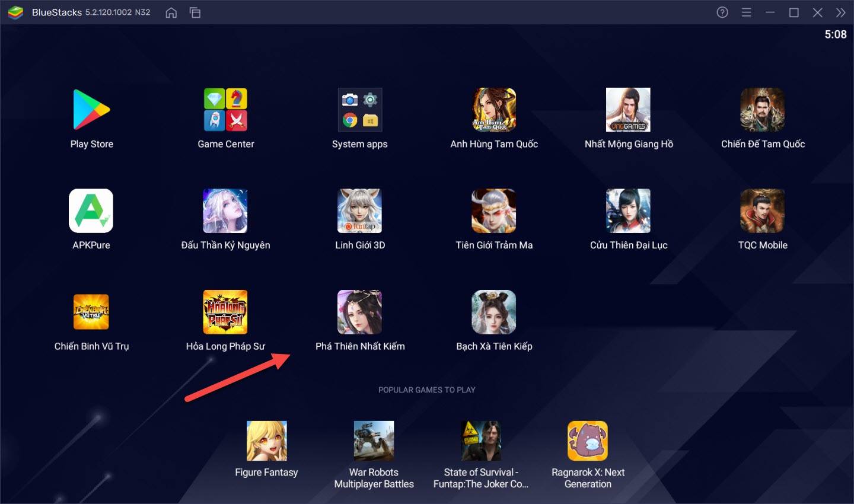Launch Hỏa Long Pháp Sư game

(225, 312)
